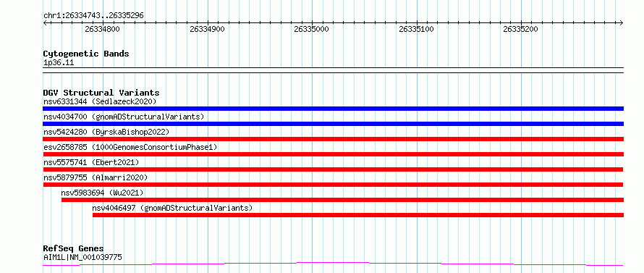Click the red bar under esv2658785
Viewport: 644px width, 273px height.
pyautogui.click(x=333, y=154)
